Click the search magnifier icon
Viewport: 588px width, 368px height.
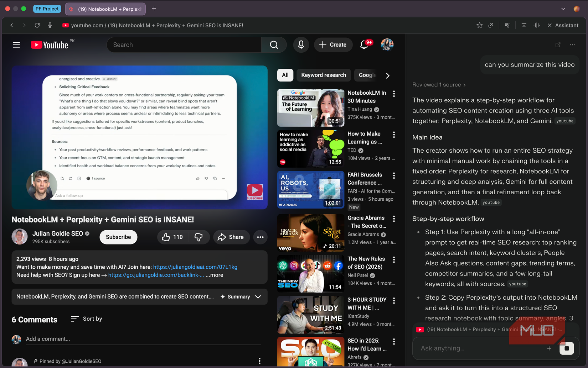click(273, 44)
